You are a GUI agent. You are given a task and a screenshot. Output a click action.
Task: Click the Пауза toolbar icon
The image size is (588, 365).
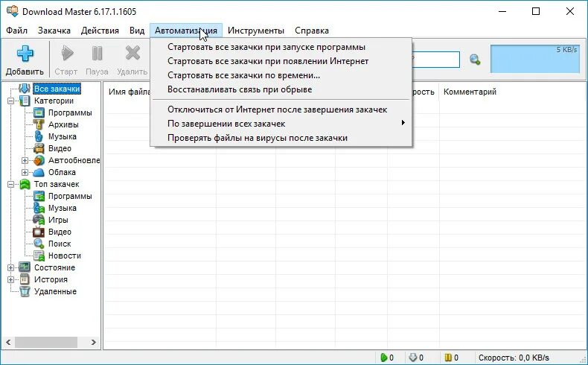[97, 54]
